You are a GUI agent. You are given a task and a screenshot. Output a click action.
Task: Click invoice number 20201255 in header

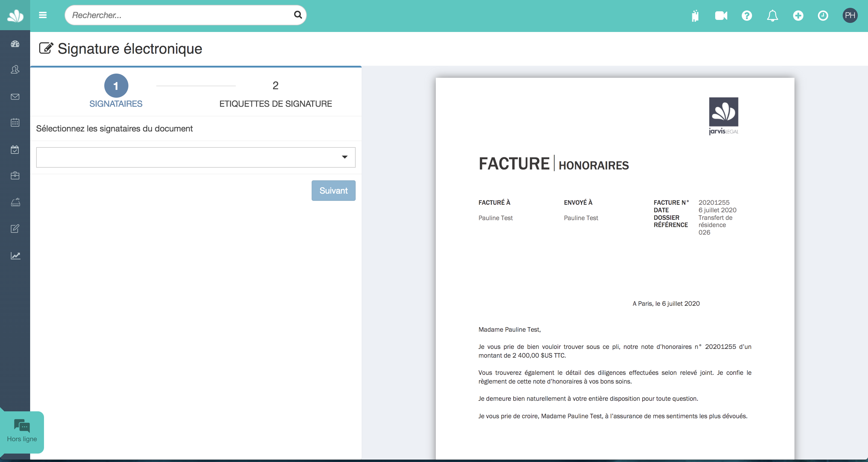click(714, 202)
